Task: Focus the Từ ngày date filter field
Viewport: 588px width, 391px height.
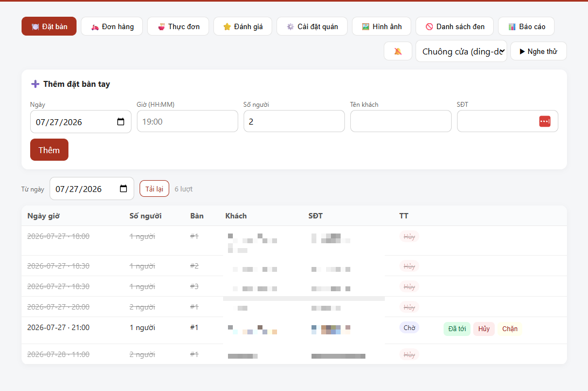Action: click(92, 188)
